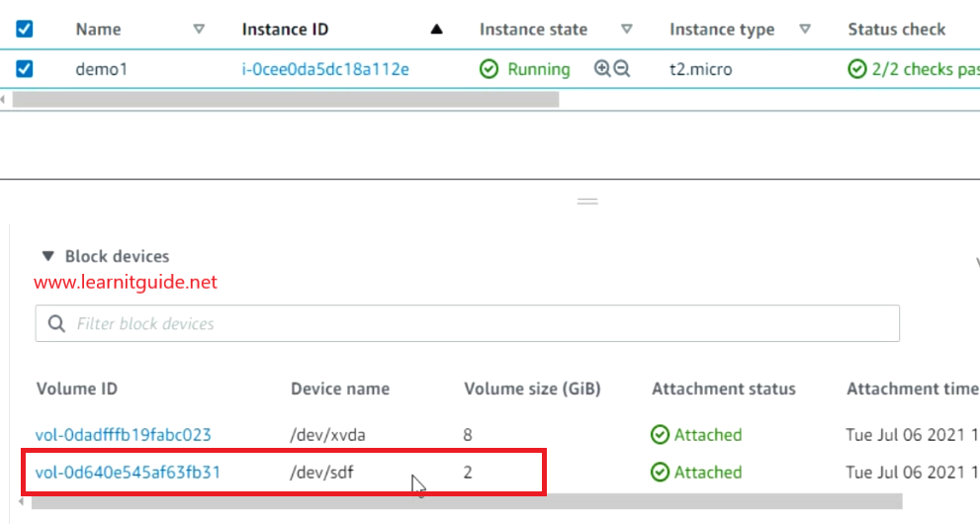Click the Volume ID column header
Image resolution: width=980 pixels, height=524 pixels.
pyautogui.click(x=77, y=389)
